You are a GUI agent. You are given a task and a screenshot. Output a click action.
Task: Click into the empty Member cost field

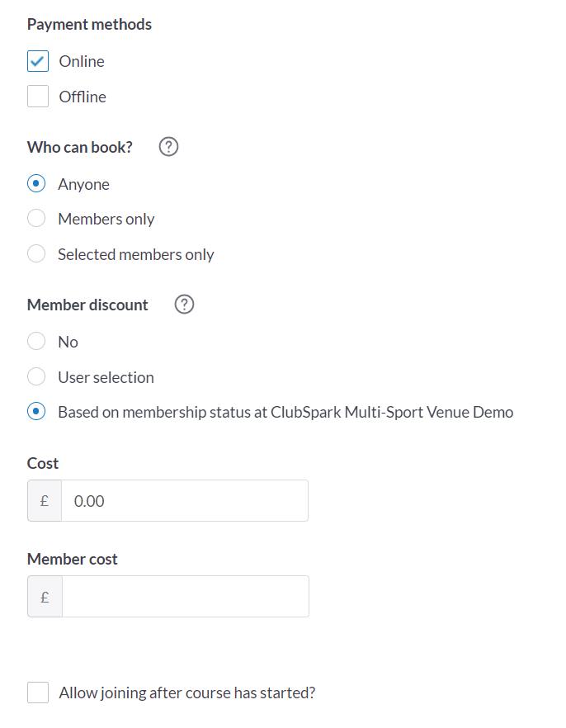click(x=186, y=597)
